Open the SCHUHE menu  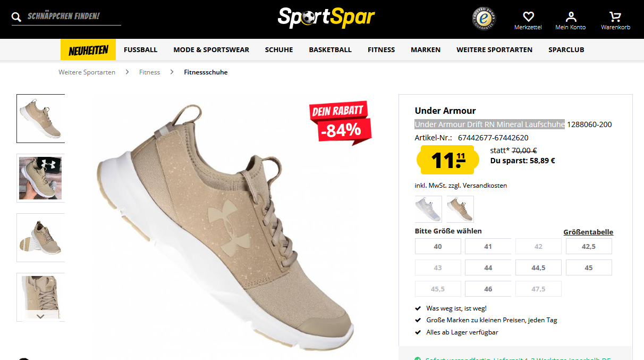pyautogui.click(x=279, y=49)
